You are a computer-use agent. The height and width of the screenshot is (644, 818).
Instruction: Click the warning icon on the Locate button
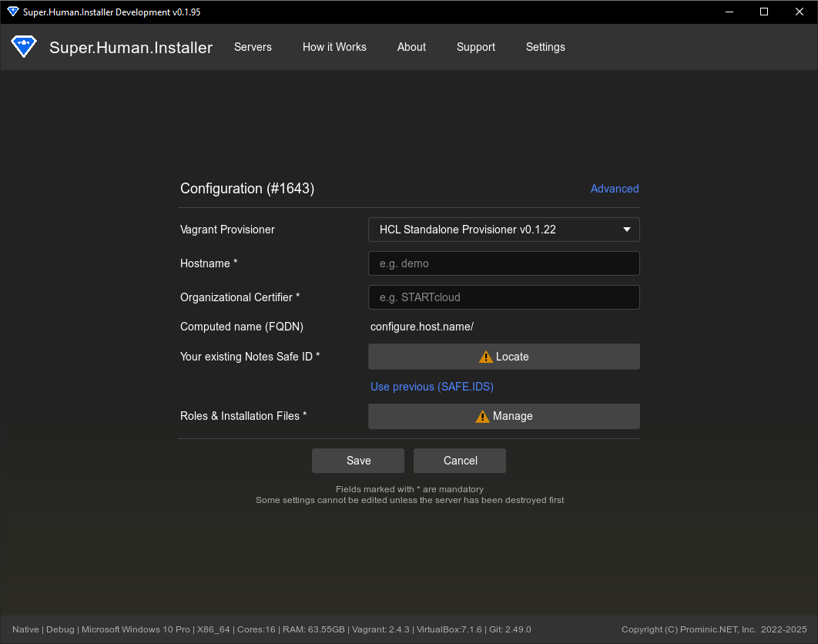pos(486,356)
